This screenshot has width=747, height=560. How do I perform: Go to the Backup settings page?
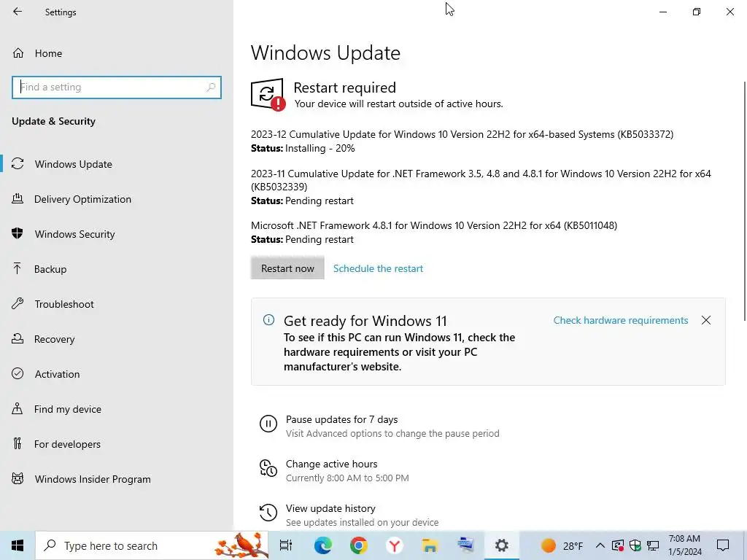50,269
